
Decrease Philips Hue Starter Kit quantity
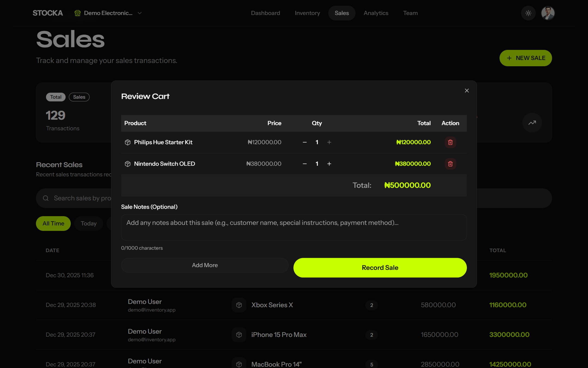305,142
